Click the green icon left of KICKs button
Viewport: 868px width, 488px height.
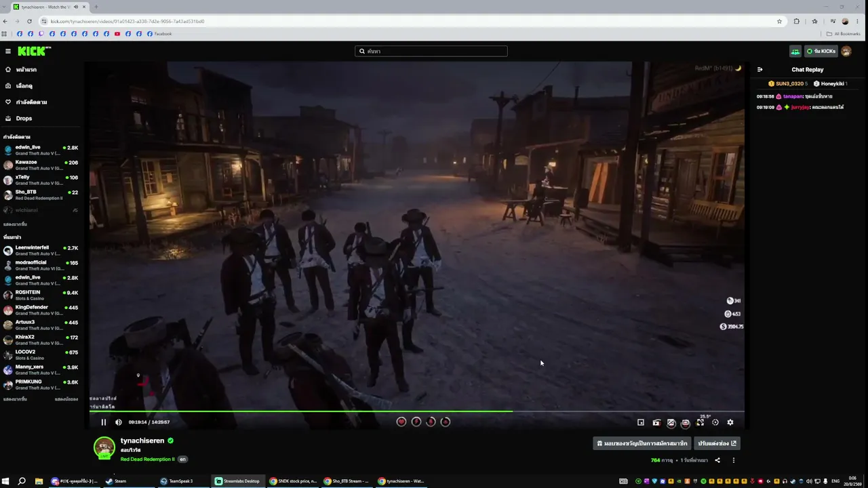click(x=795, y=51)
